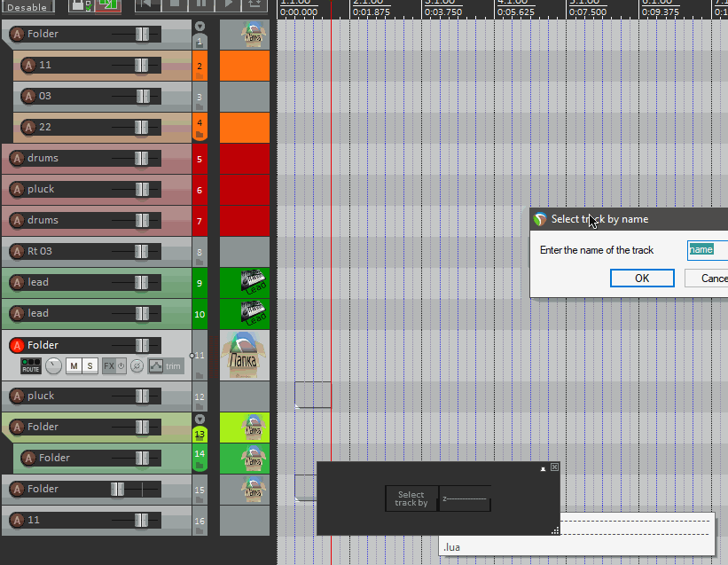Toggle record arm on drums track 5
The height and width of the screenshot is (565, 728).
point(17,158)
